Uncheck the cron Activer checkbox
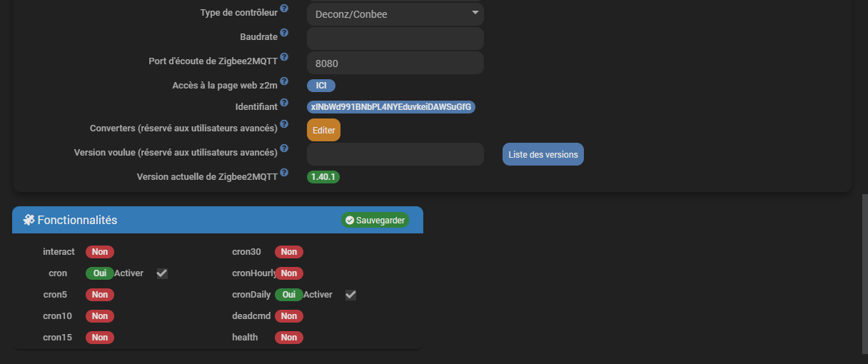Image resolution: width=868 pixels, height=364 pixels. [x=162, y=273]
